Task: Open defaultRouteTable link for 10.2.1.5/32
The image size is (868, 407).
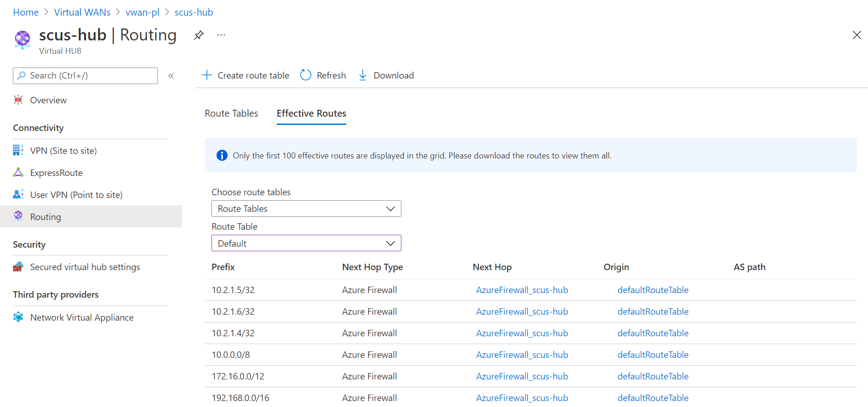Action: 653,290
